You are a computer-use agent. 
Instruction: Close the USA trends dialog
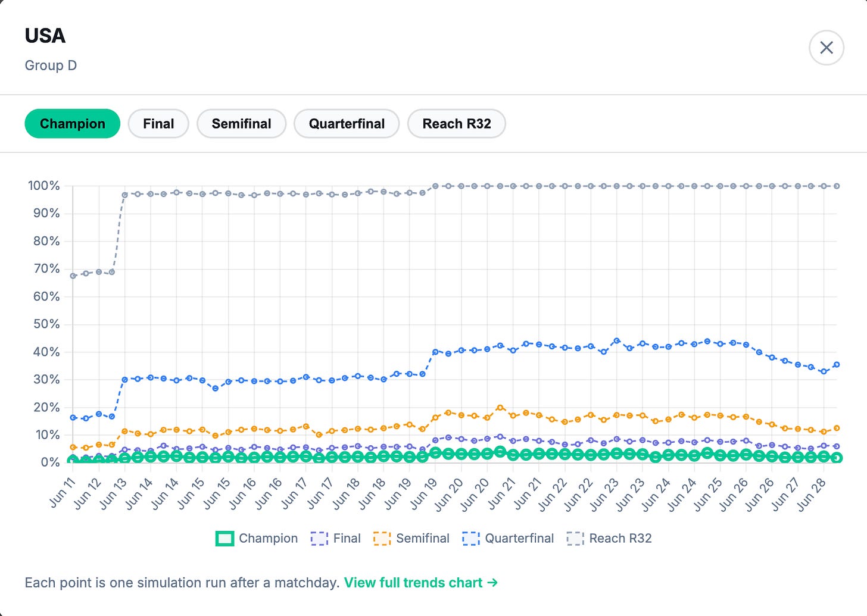click(827, 48)
